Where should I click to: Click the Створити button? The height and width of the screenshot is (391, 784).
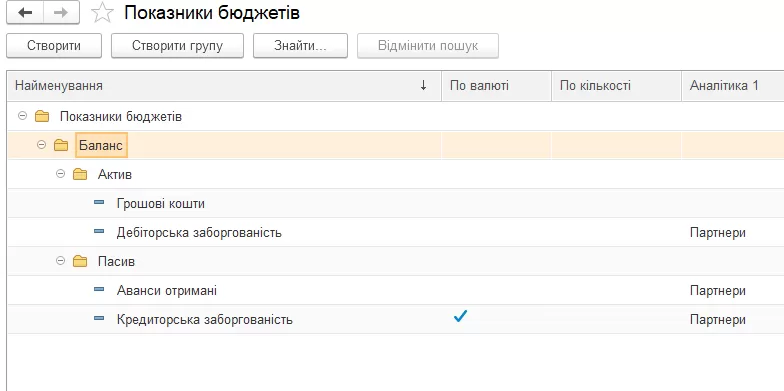tap(54, 46)
